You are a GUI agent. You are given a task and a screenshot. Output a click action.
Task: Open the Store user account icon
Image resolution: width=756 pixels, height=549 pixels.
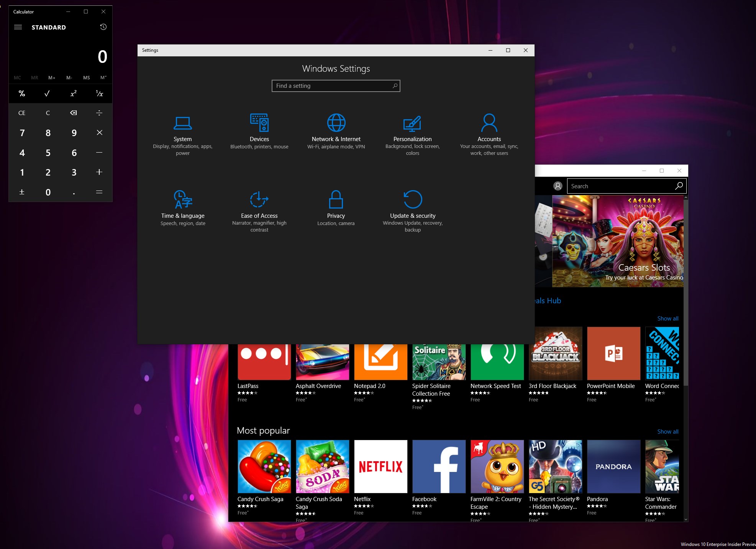(x=558, y=186)
